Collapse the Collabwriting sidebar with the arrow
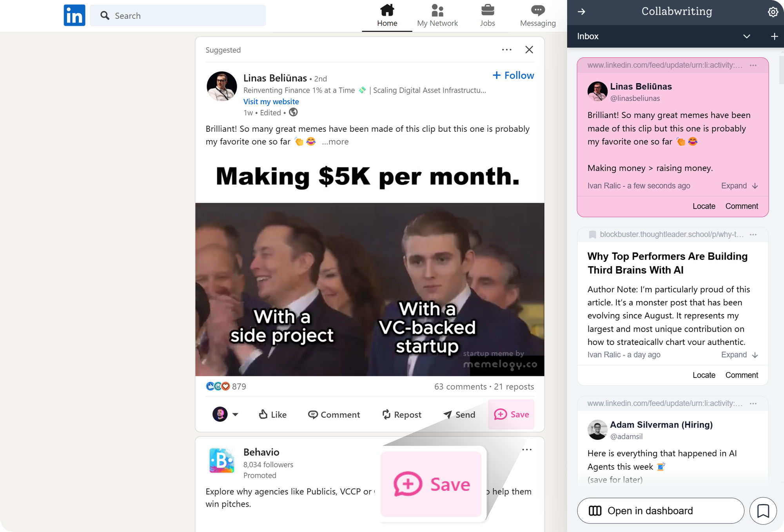This screenshot has height=532, width=784. point(581,12)
